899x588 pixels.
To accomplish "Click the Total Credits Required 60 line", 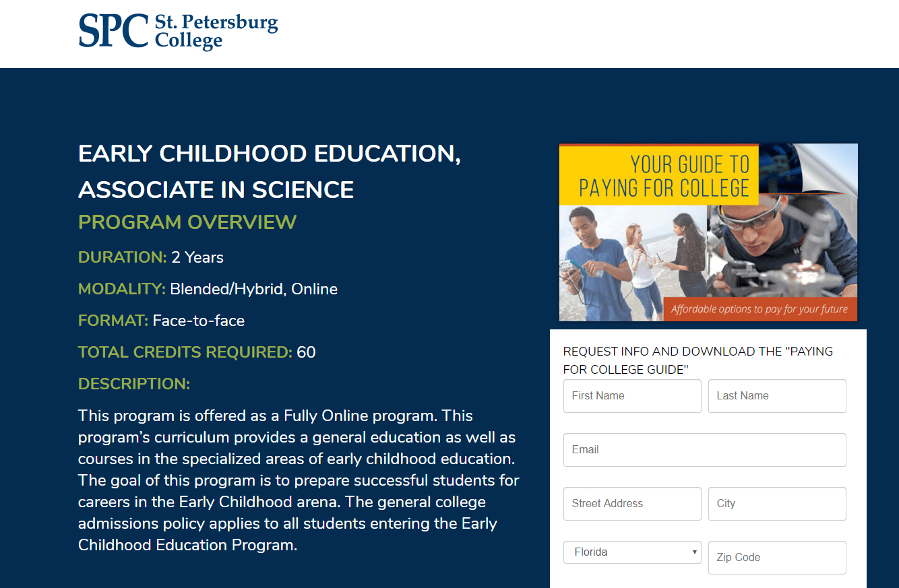I will point(197,352).
